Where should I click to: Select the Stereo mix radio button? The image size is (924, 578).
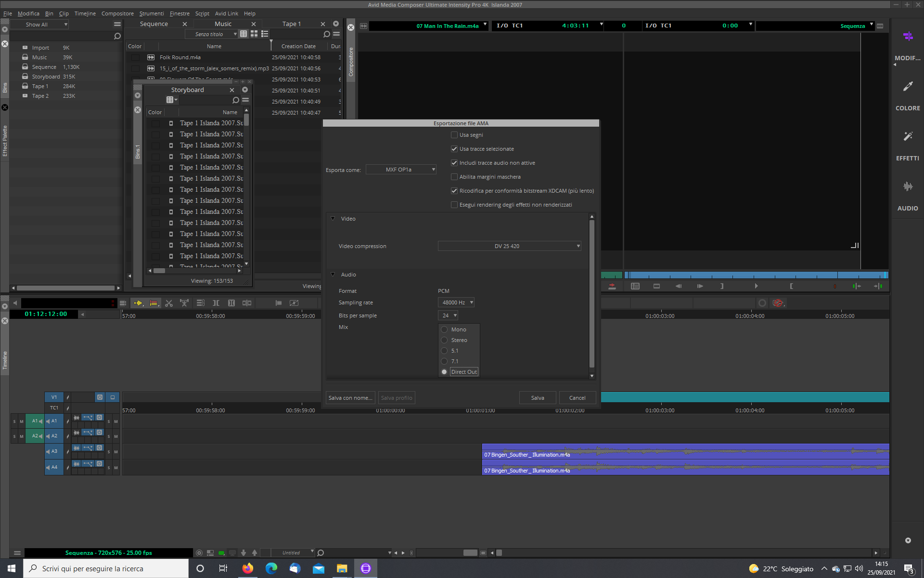(x=444, y=340)
